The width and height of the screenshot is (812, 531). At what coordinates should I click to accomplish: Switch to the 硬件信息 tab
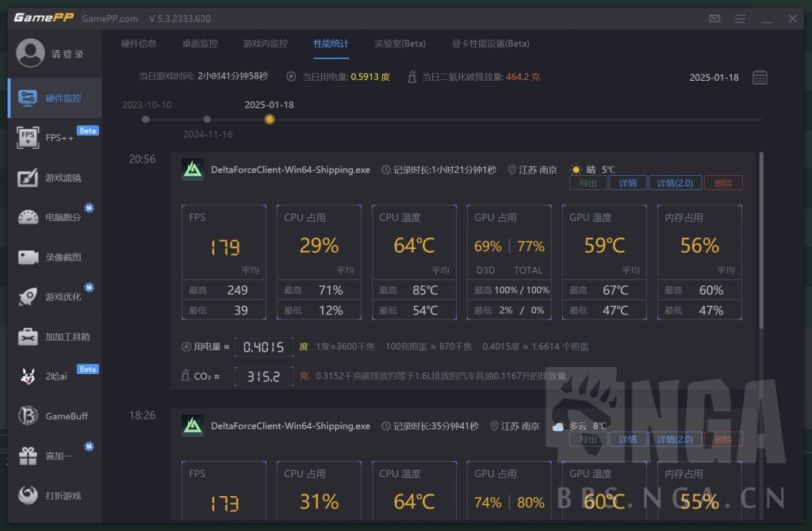[x=138, y=44]
